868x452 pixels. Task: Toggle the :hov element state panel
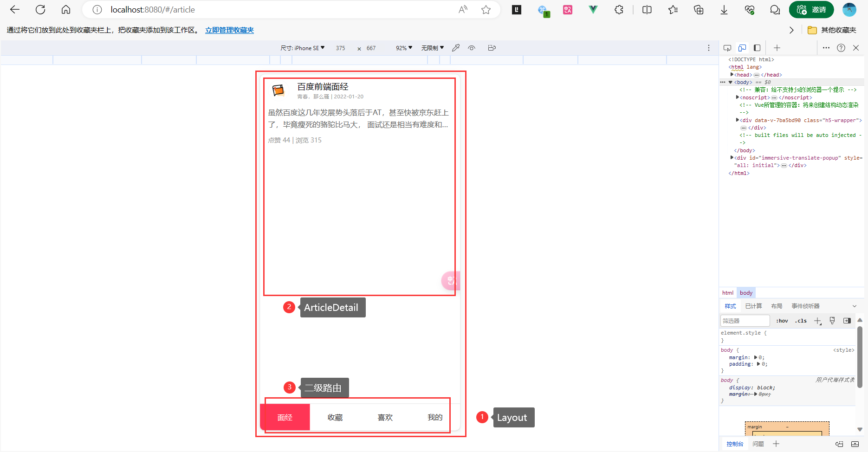tap(782, 321)
